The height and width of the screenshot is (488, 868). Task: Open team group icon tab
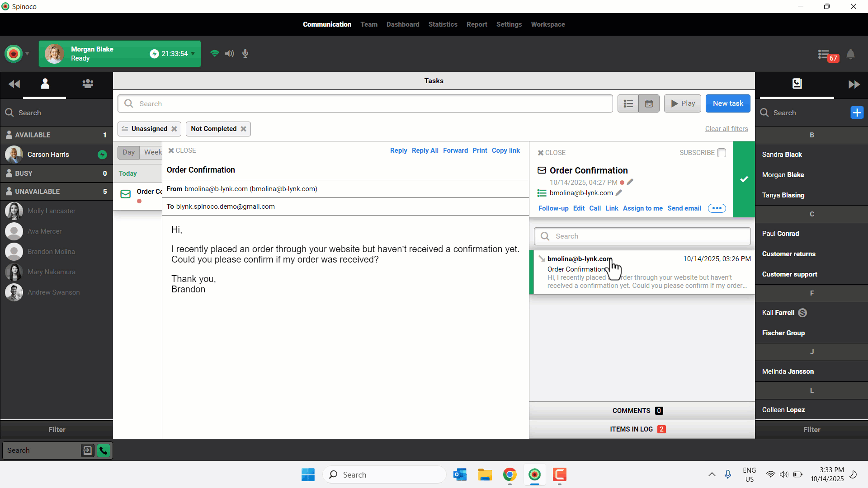(x=88, y=84)
